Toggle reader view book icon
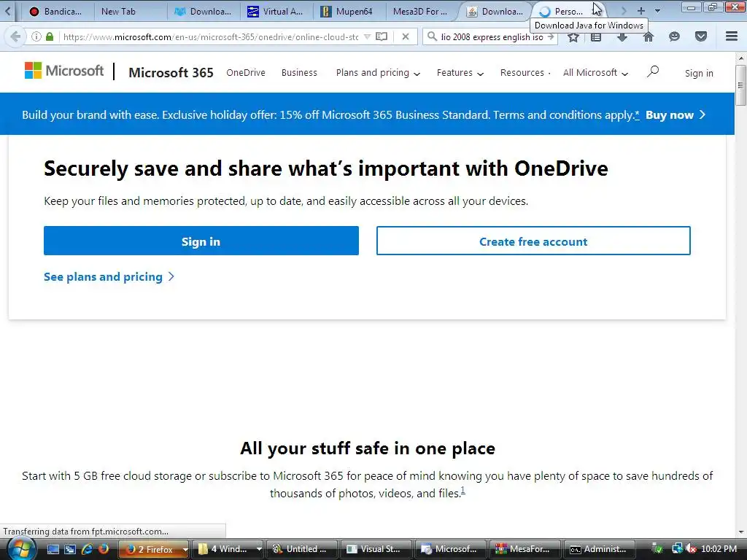Viewport: 747px width, 560px height. click(382, 36)
